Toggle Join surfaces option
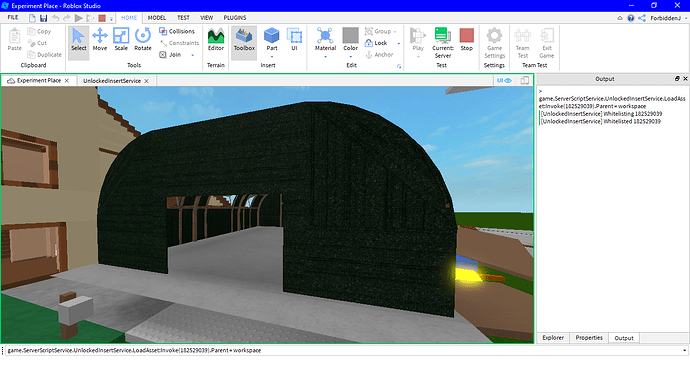 [x=170, y=55]
